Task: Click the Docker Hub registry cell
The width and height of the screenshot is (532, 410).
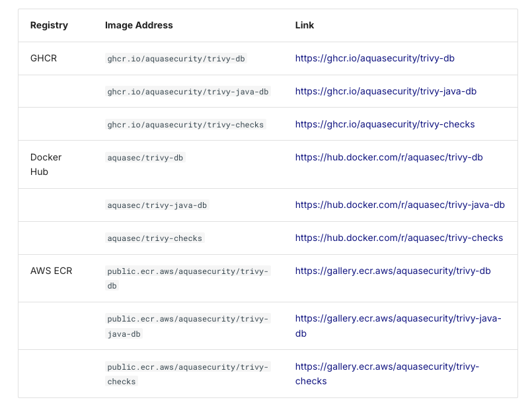Action: pos(46,164)
